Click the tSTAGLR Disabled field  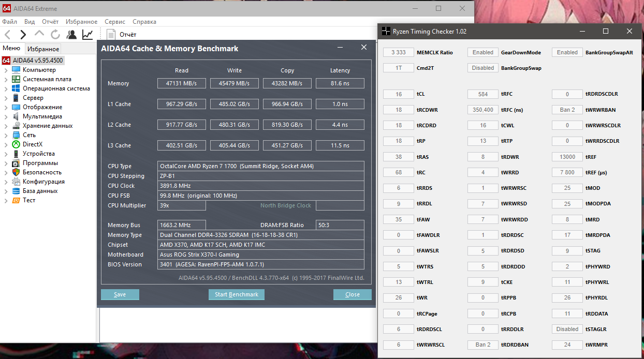pyautogui.click(x=567, y=329)
